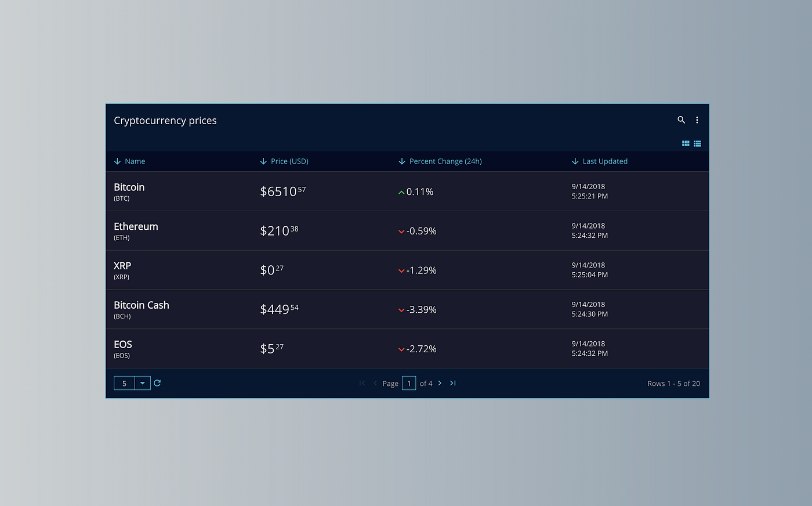
Task: Toggle sort direction on Name column
Action: [x=118, y=161]
